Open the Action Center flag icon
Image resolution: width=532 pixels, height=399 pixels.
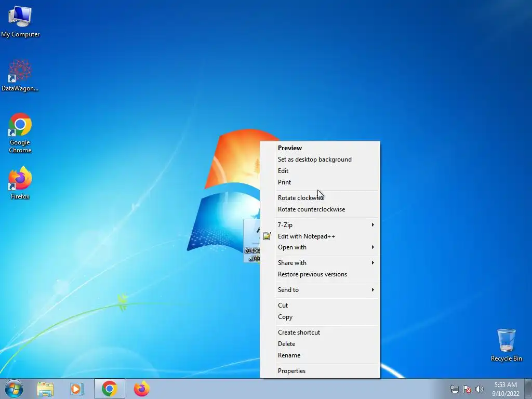coord(467,389)
